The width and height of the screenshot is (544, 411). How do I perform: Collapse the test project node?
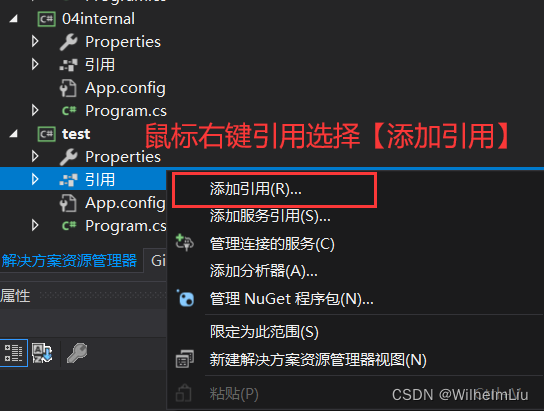14,134
